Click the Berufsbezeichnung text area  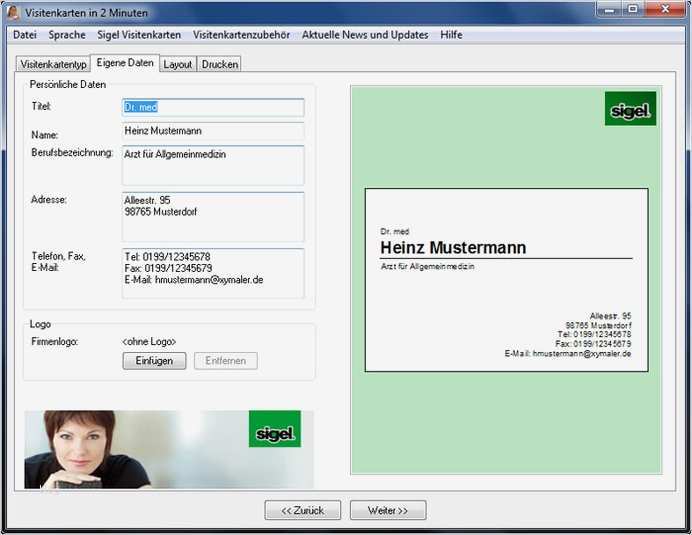click(213, 165)
